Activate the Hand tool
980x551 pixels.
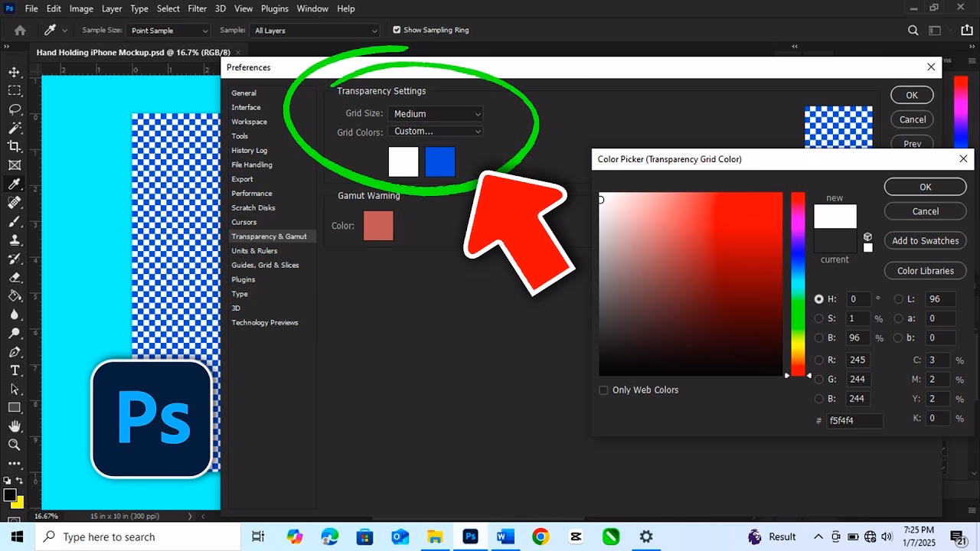click(14, 426)
